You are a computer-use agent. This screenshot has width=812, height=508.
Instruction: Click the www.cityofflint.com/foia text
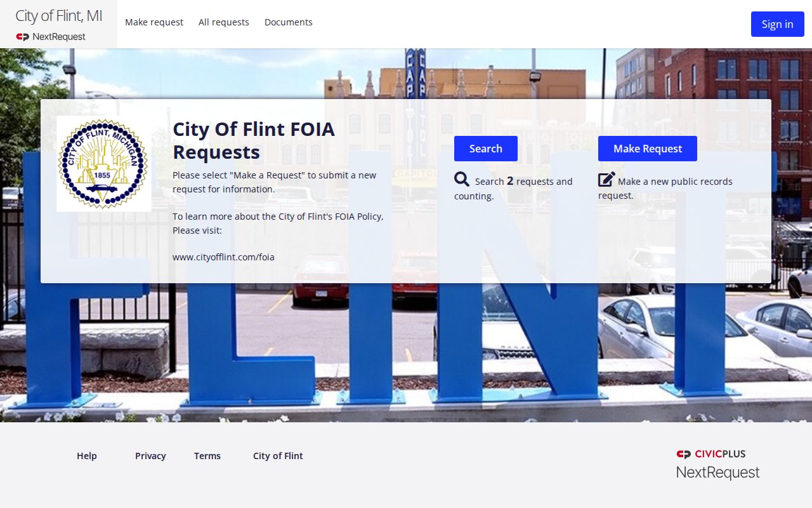223,257
